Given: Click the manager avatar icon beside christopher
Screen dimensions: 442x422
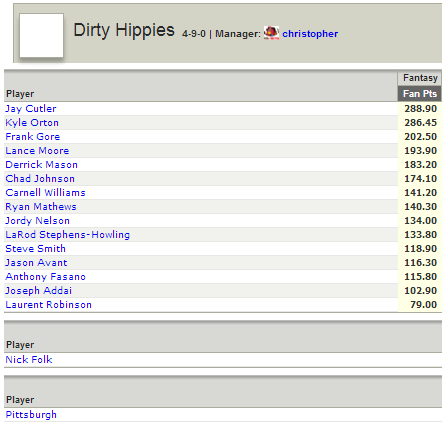Looking at the screenshot, I should tap(271, 33).
